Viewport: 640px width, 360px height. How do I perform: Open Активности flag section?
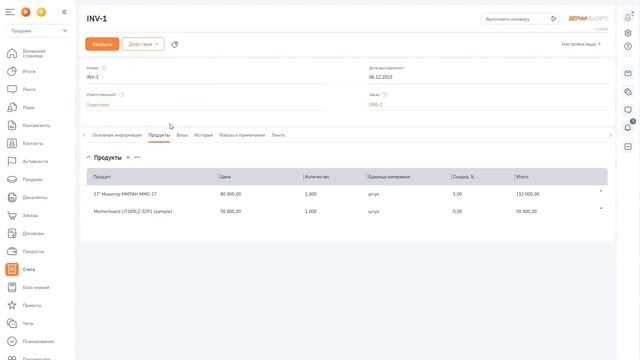(36, 161)
